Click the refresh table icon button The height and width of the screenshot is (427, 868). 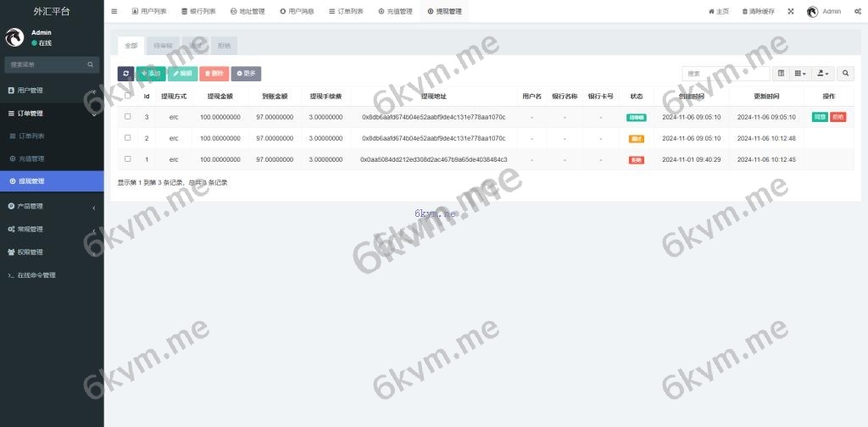click(x=125, y=74)
